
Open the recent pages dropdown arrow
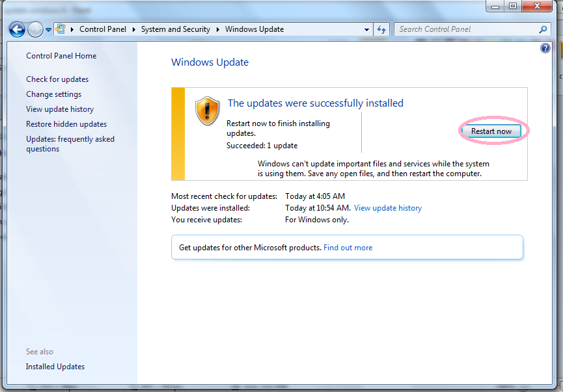click(x=48, y=29)
